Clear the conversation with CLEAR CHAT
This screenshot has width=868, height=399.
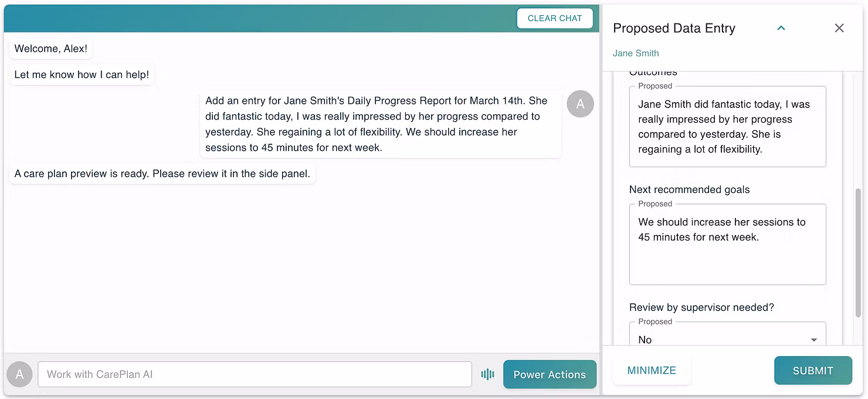554,18
